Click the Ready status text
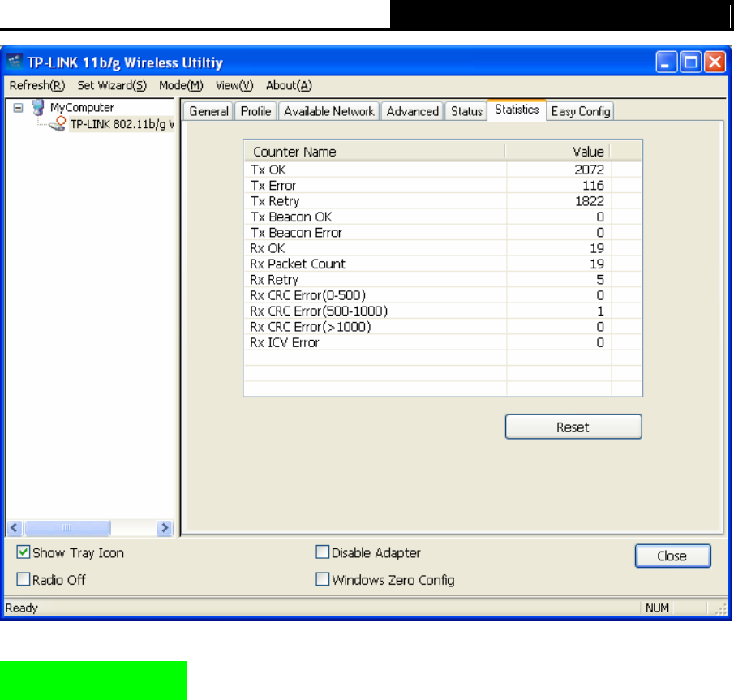Image resolution: width=734 pixels, height=700 pixels. click(22, 608)
